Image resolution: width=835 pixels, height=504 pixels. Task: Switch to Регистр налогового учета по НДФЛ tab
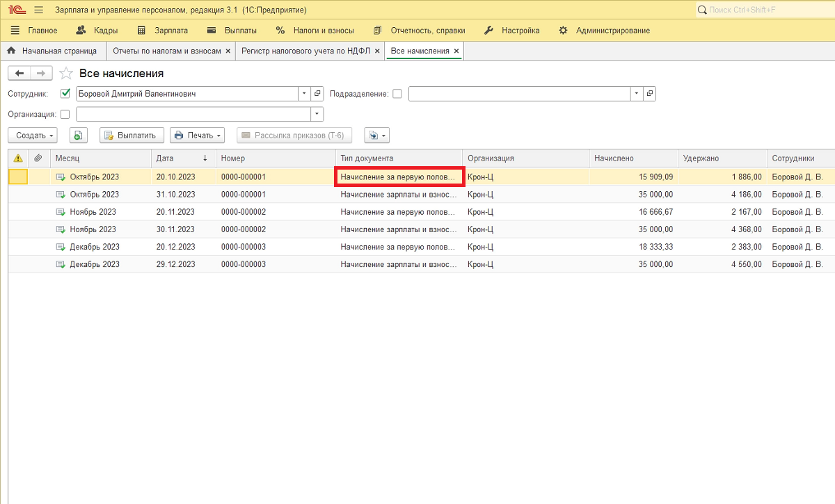click(x=306, y=51)
